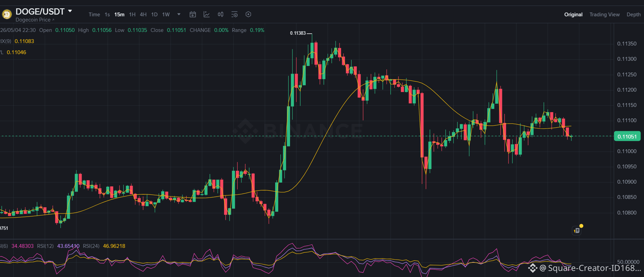Open the go-to-date calendar icon

[193, 14]
